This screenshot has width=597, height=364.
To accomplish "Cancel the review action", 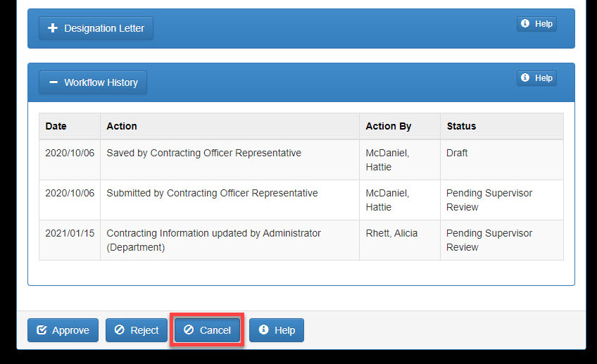I will [x=208, y=330].
